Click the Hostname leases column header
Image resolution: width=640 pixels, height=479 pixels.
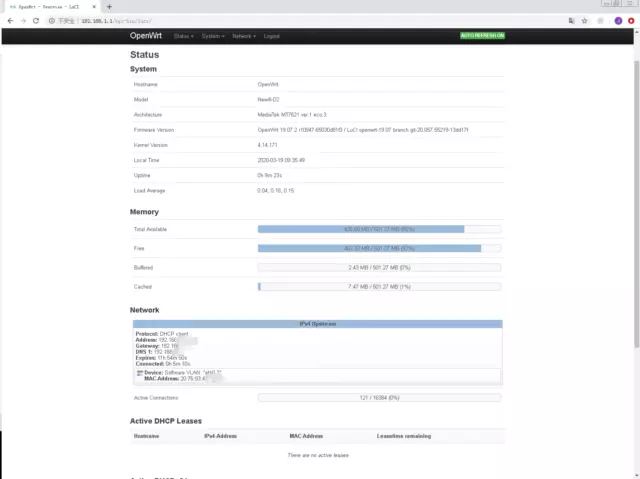point(147,436)
